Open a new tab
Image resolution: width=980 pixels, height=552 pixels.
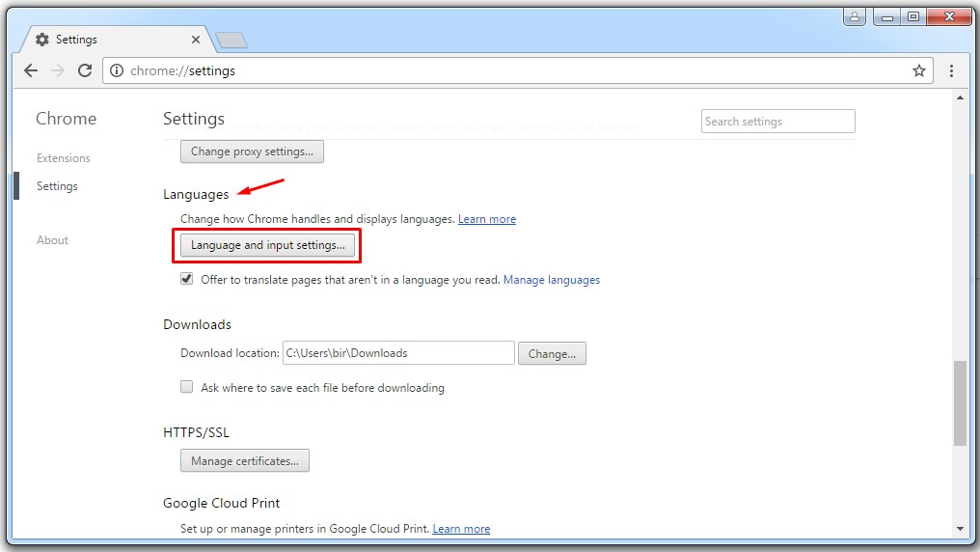pos(231,40)
